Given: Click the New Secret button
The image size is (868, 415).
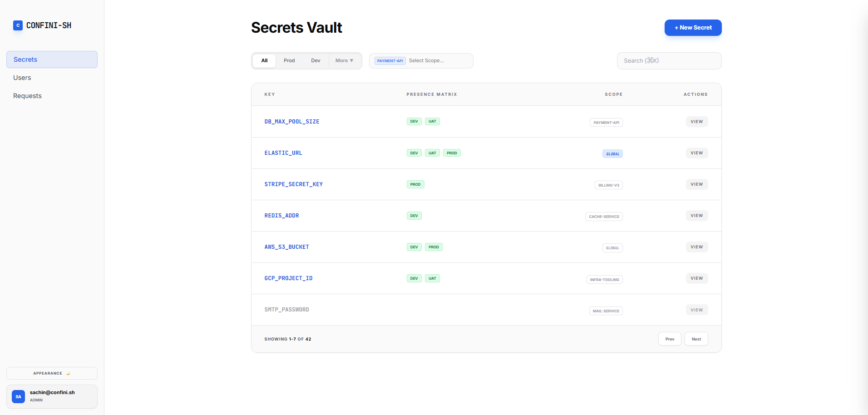Looking at the screenshot, I should (x=693, y=28).
